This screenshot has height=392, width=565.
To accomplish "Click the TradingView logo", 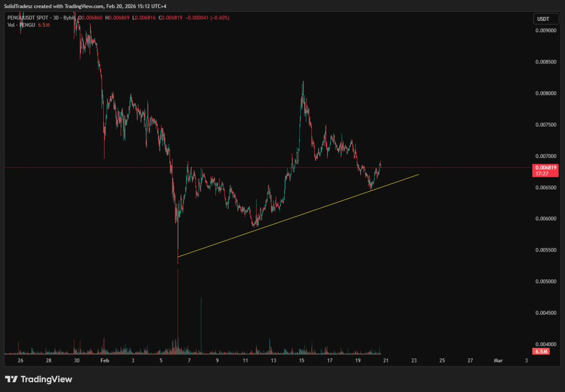I will coord(39,379).
